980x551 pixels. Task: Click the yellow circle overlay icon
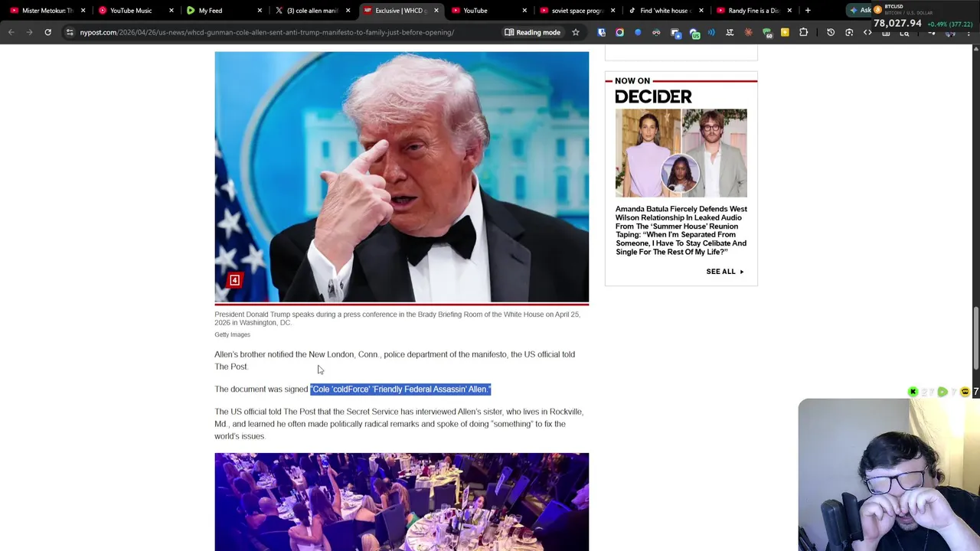965,392
